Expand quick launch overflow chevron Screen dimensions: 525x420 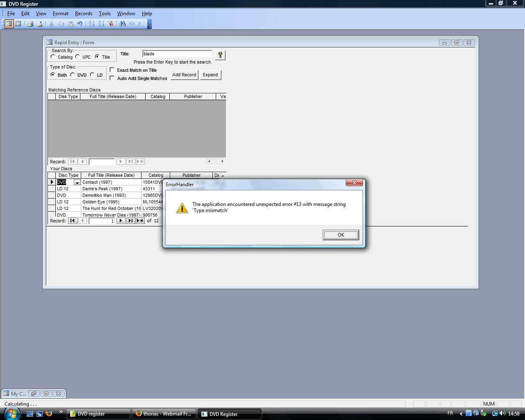(x=61, y=412)
